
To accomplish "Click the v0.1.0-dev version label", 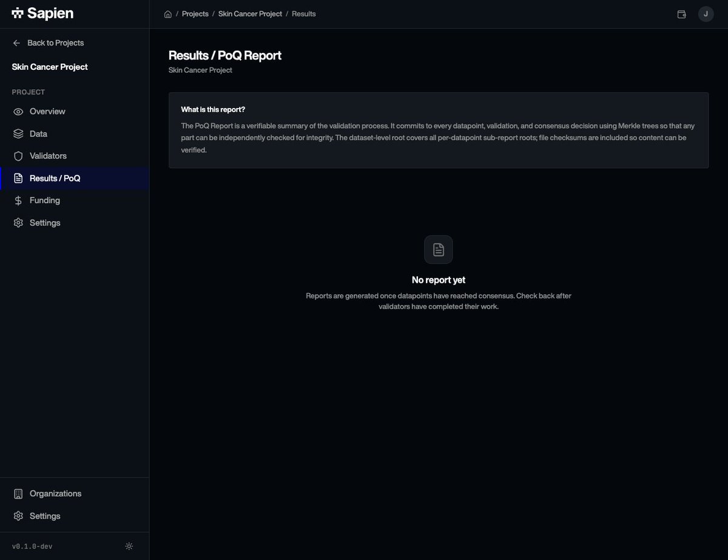I will click(32, 547).
